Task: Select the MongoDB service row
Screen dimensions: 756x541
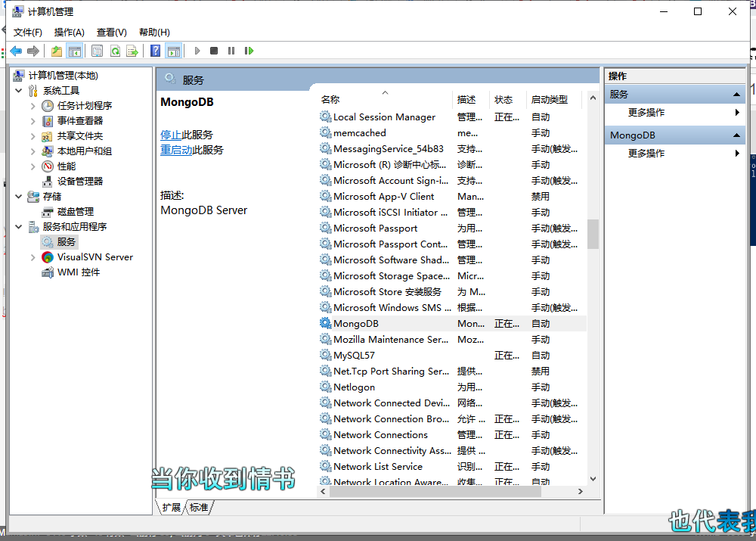Action: point(452,324)
